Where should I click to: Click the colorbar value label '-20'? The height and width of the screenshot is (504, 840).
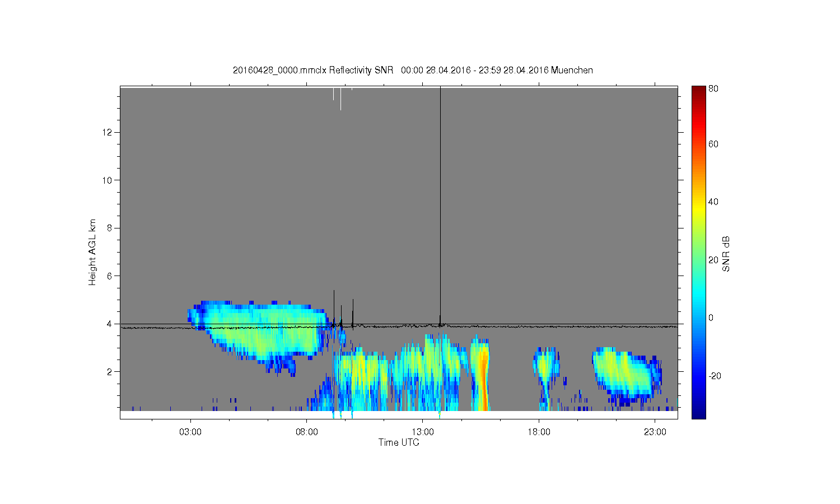pyautogui.click(x=715, y=376)
